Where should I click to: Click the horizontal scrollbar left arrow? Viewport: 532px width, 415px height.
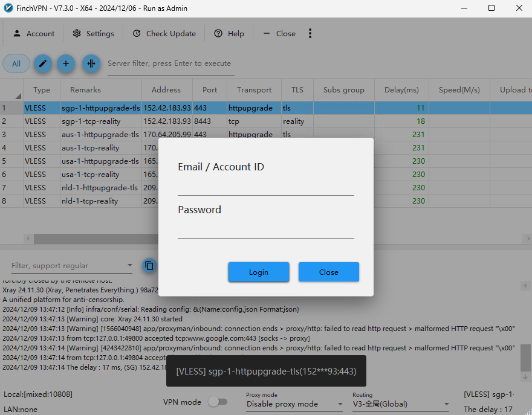click(x=28, y=239)
